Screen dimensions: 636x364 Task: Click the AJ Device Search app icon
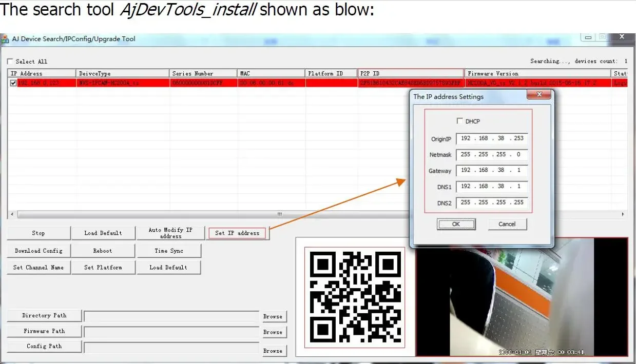5,39
